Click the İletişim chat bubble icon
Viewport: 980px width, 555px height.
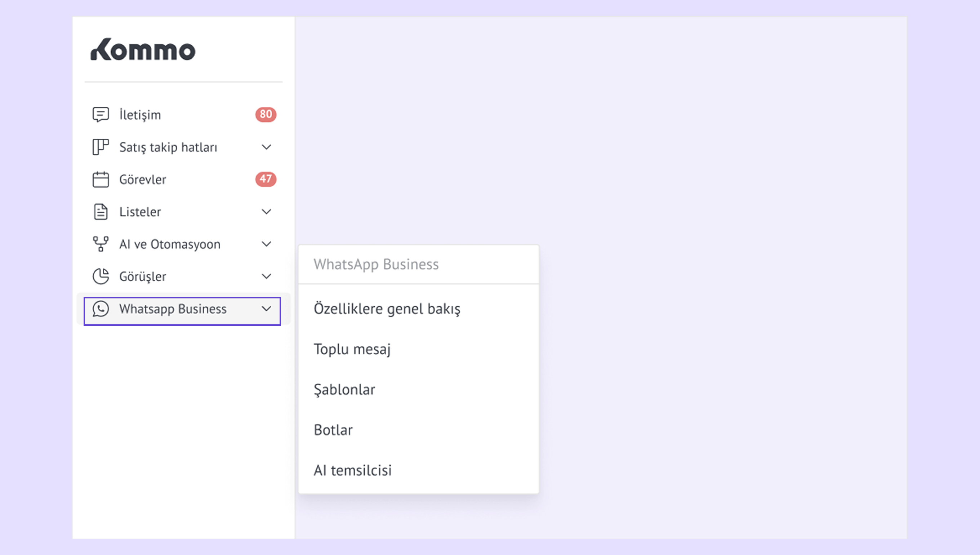point(101,114)
